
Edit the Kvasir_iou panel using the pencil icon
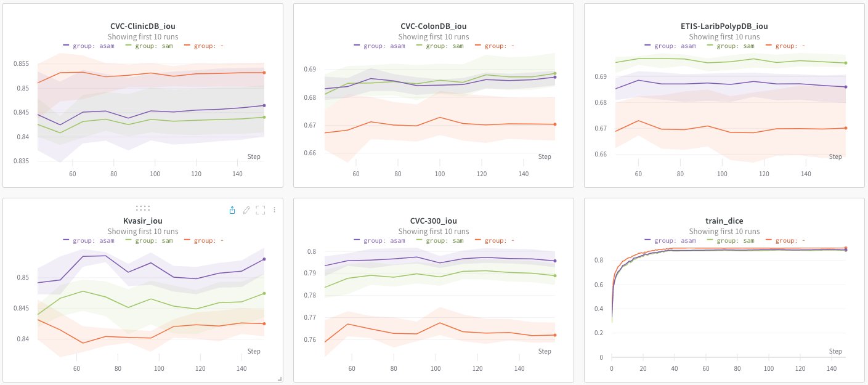(x=246, y=210)
